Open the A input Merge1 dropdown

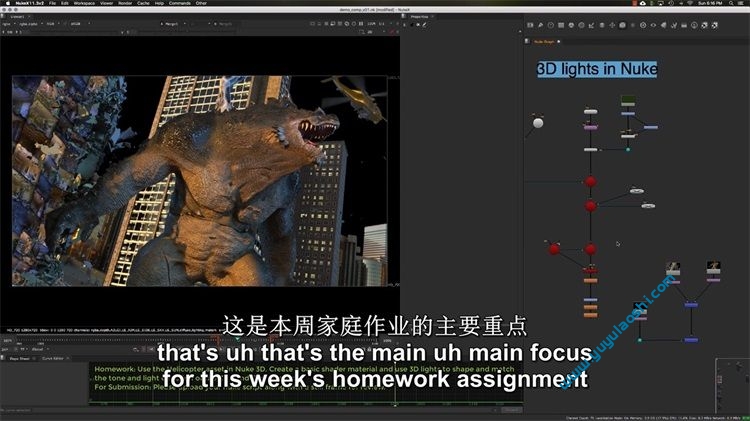(173, 23)
